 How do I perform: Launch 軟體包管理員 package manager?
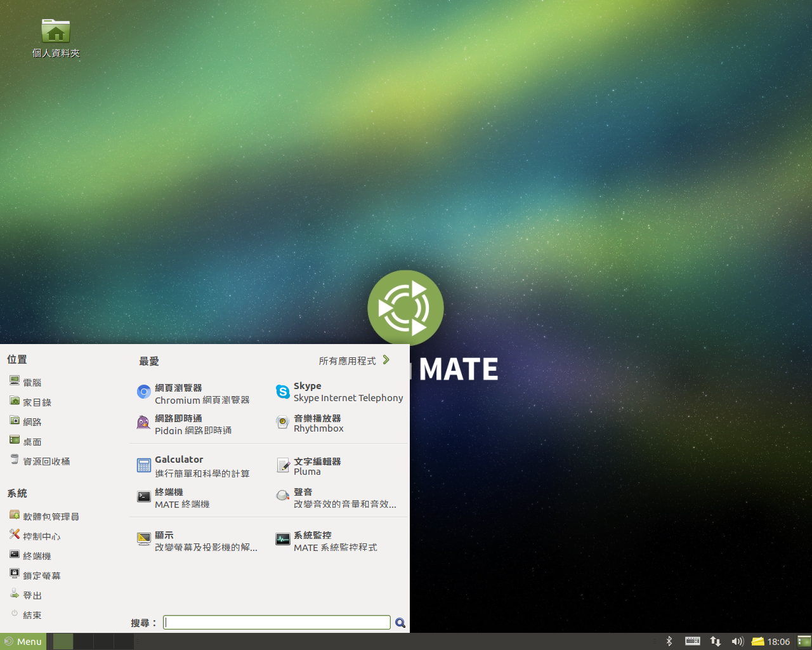pos(44,516)
